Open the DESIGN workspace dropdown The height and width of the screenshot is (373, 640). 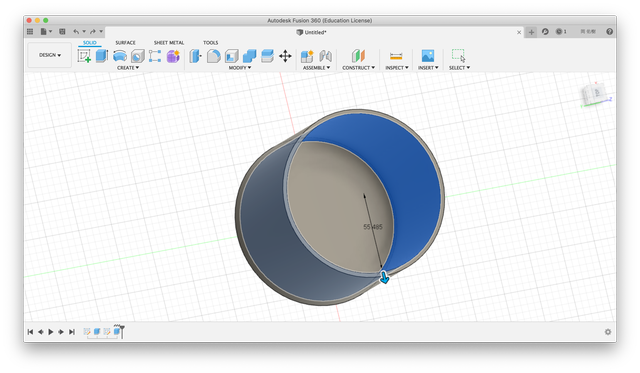(50, 55)
